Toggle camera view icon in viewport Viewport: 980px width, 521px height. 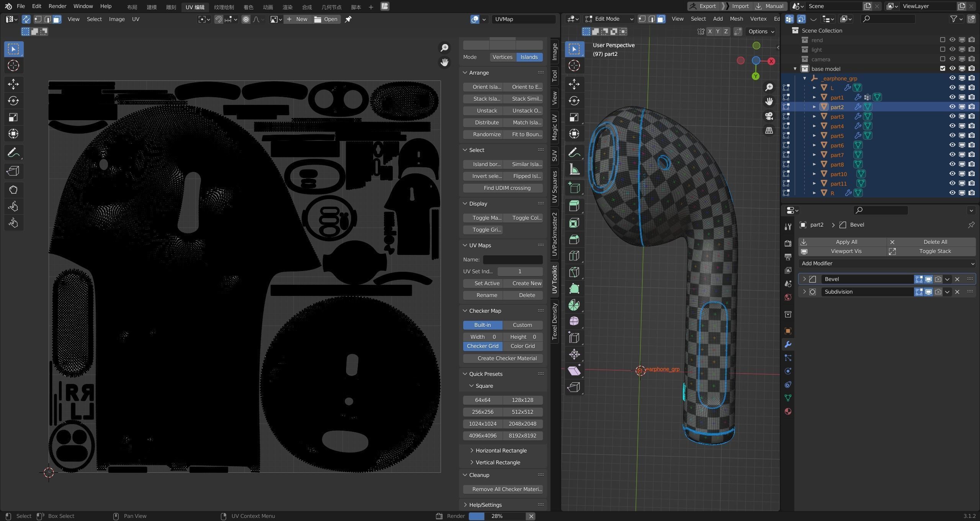coord(769,116)
